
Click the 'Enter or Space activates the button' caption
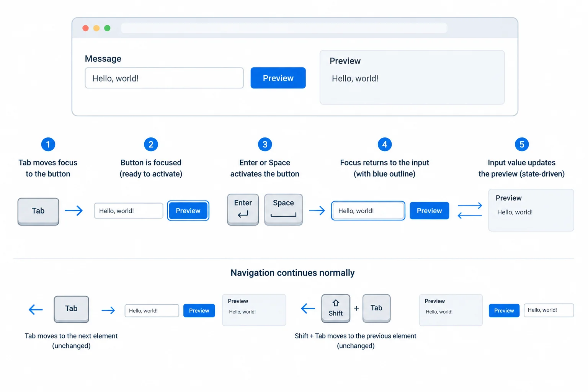[x=265, y=168]
